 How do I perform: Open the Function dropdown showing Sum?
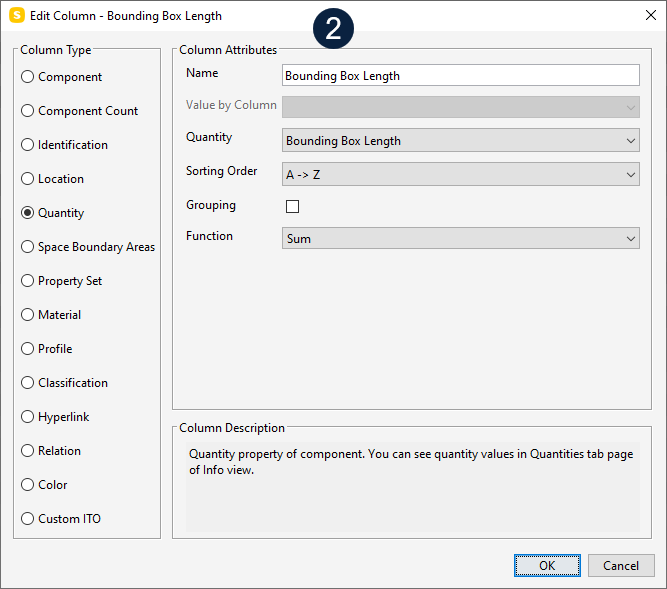(461, 239)
